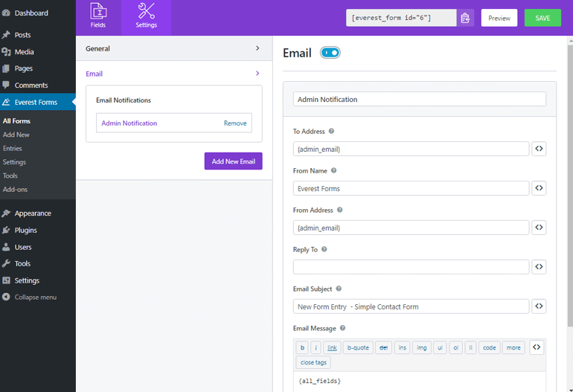
Task: Click smart tag icon in Email Message toolbar
Action: click(537, 347)
